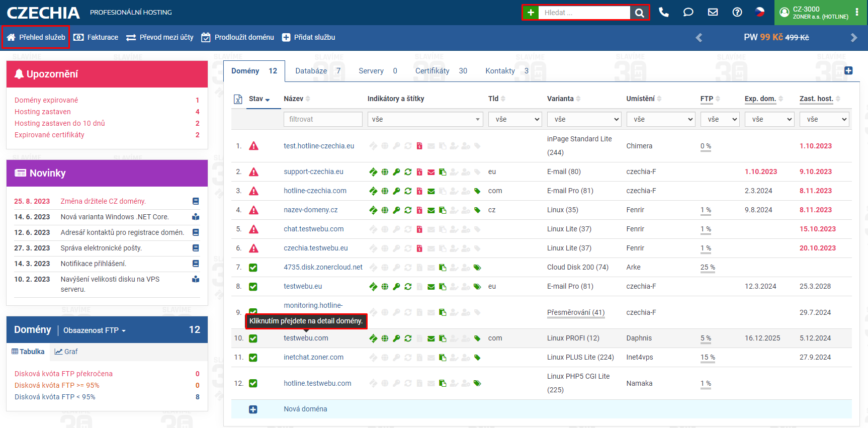
Task: Click green check status for testwebu.eu
Action: 253,287
